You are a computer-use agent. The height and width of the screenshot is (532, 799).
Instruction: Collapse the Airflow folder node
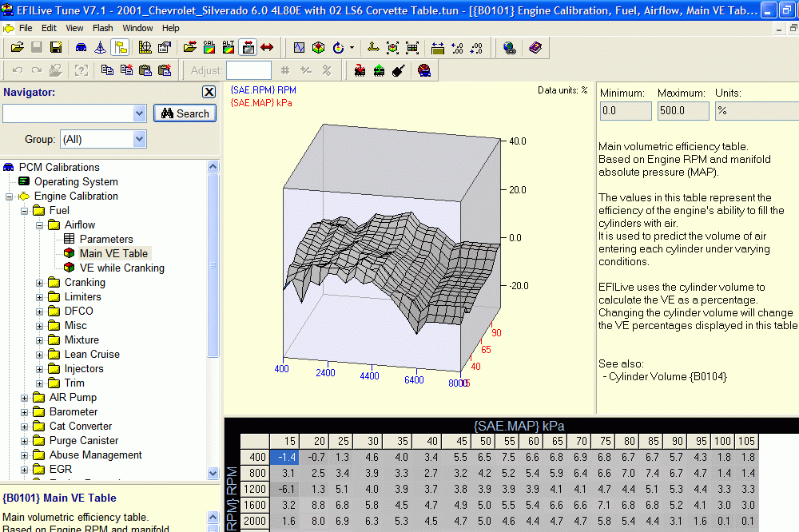[x=40, y=225]
